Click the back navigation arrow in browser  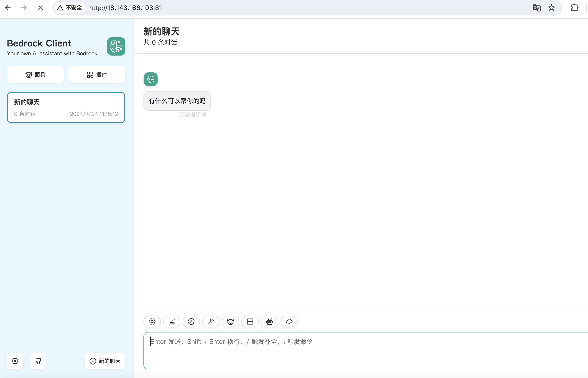(9, 8)
